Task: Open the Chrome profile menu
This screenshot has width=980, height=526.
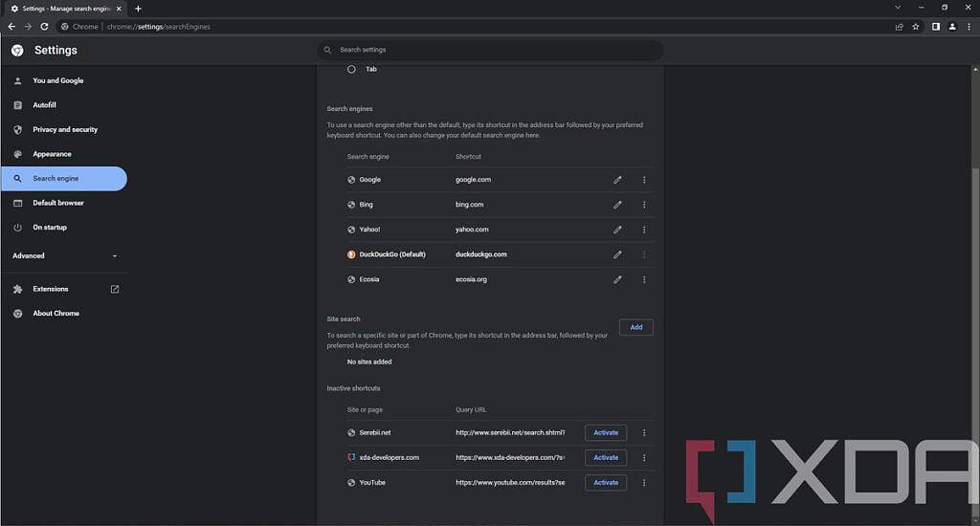Action: [x=952, y=27]
